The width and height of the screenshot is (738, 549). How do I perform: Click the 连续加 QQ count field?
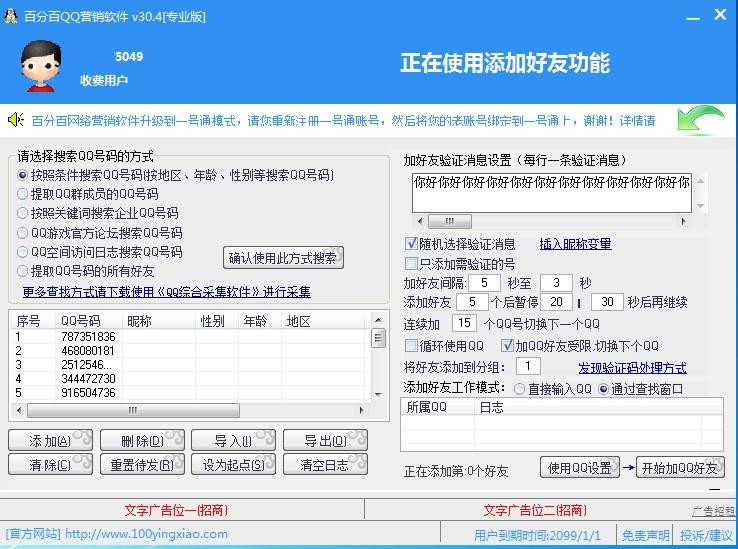pos(464,323)
